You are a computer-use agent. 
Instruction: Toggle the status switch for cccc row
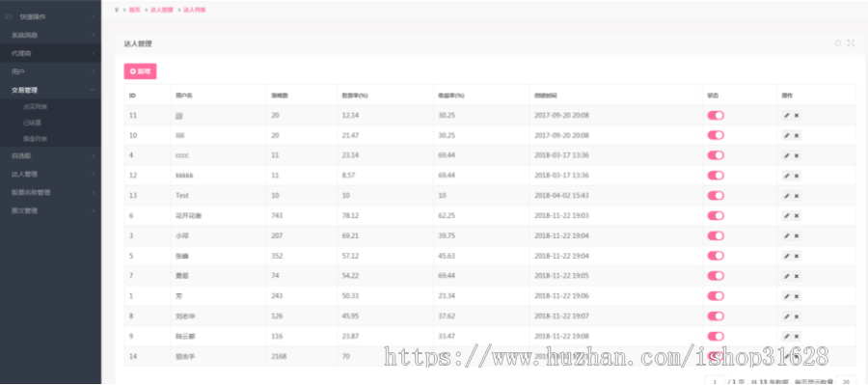click(x=716, y=155)
